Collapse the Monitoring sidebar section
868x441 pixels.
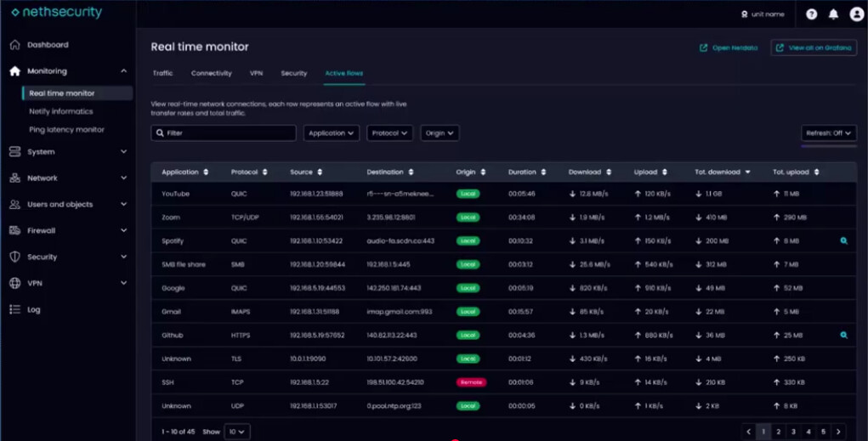click(123, 71)
